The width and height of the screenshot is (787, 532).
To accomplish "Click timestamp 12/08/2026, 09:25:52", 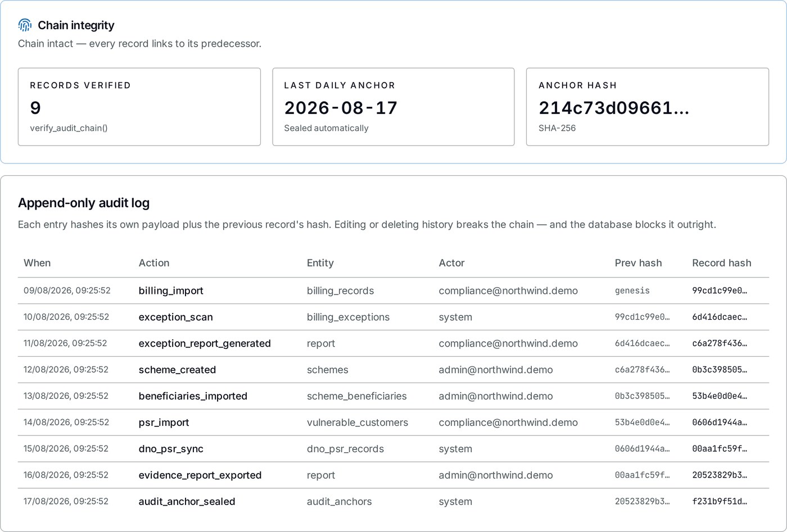I will coord(66,370).
